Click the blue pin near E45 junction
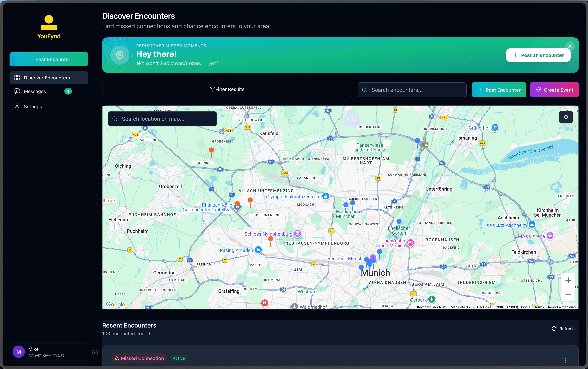Screen dimensions: 588x369 click(418, 143)
